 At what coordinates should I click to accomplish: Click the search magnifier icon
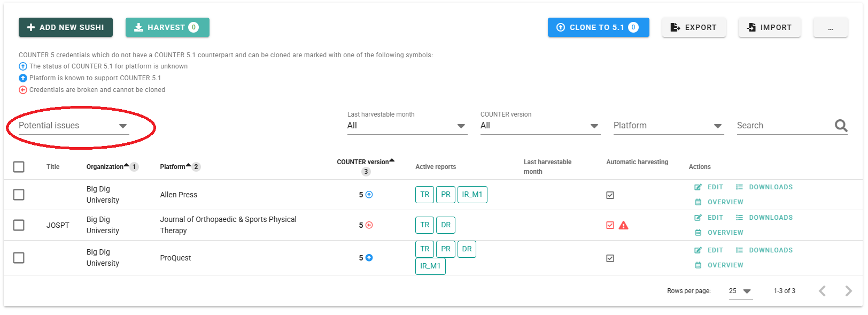[x=841, y=126]
